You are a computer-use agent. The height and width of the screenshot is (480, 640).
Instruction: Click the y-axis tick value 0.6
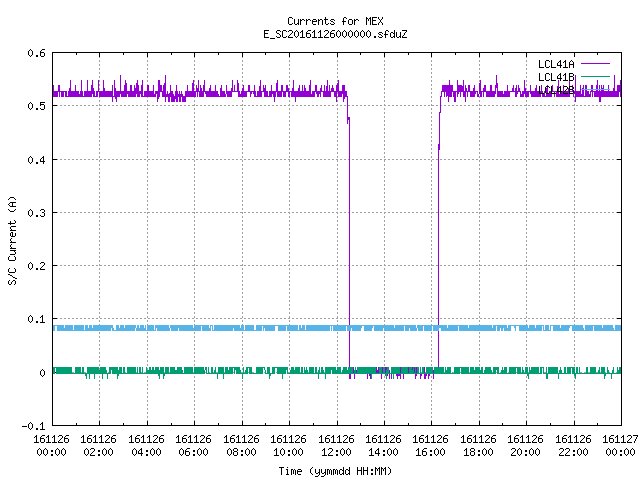tap(36, 53)
